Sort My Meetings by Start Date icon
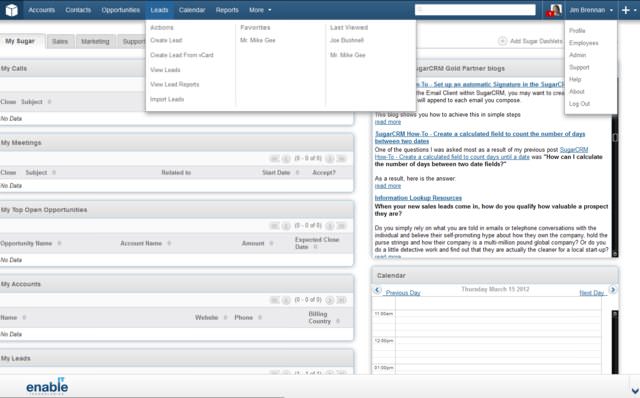Screen dimensions: 640x398 297,173
